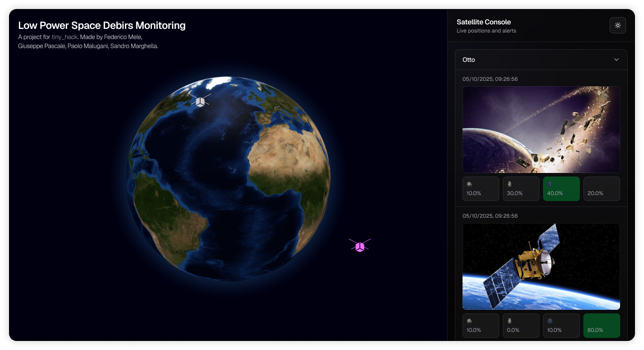
Task: Open the space debris field image
Action: click(541, 130)
